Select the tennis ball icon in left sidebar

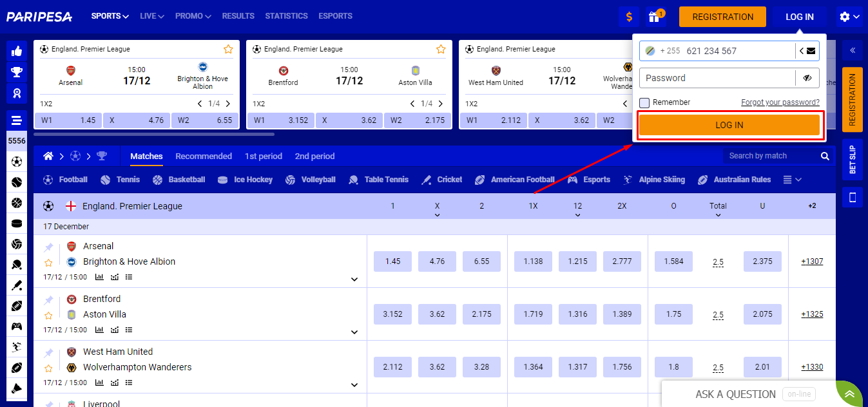17,182
